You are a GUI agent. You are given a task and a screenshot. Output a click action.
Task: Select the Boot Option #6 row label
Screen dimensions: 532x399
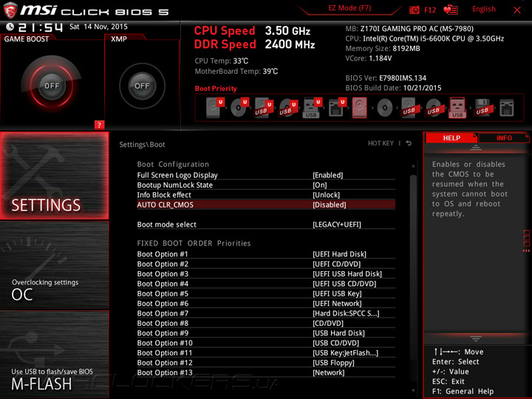[x=163, y=304]
